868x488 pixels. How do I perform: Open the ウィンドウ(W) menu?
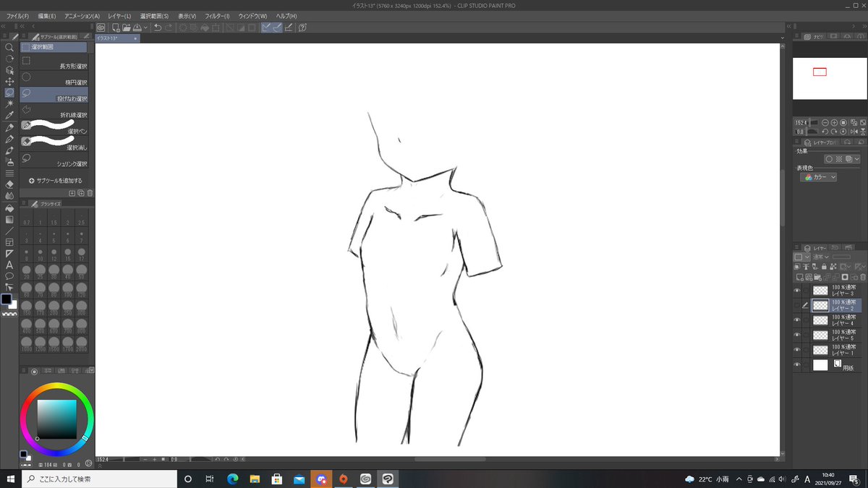[252, 16]
